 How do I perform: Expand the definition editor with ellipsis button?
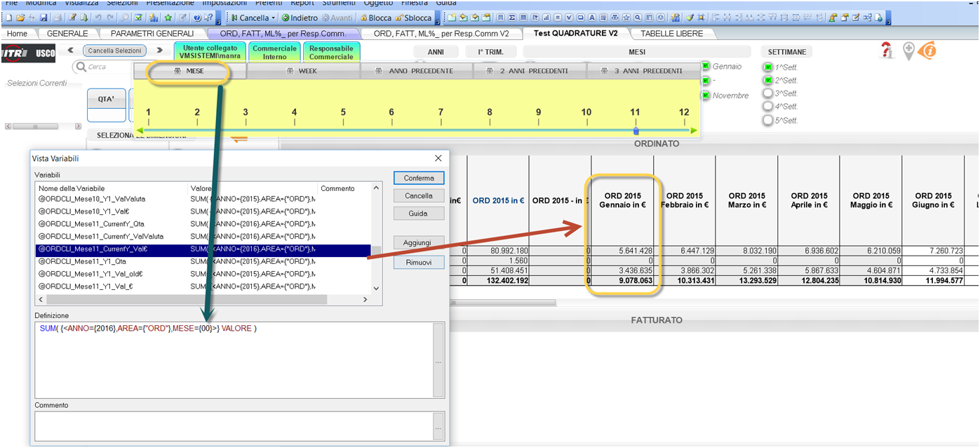coord(438,361)
